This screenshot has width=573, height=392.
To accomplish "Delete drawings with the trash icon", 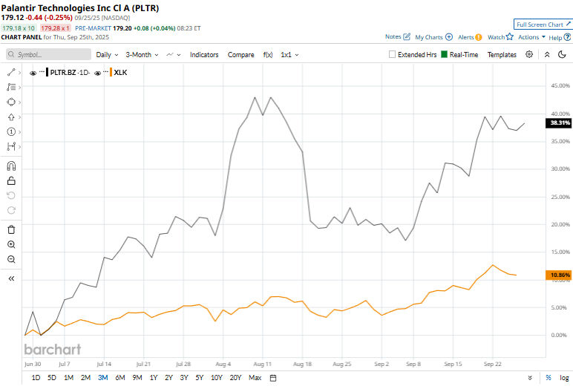I will (x=11, y=229).
